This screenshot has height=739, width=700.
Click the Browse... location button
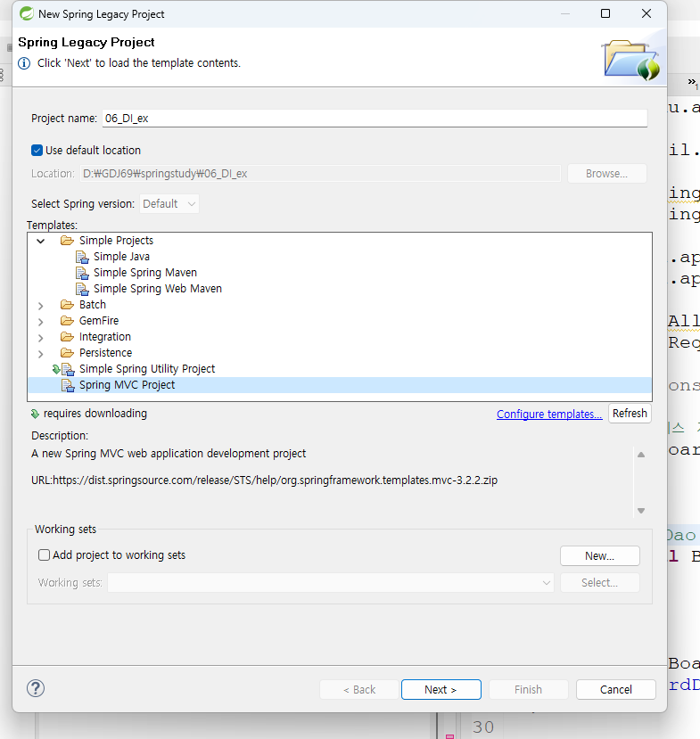tap(606, 174)
